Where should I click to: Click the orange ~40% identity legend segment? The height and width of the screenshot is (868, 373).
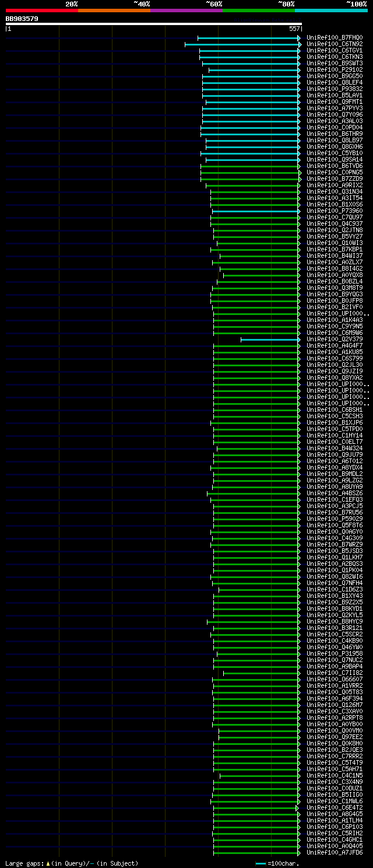[x=114, y=10]
